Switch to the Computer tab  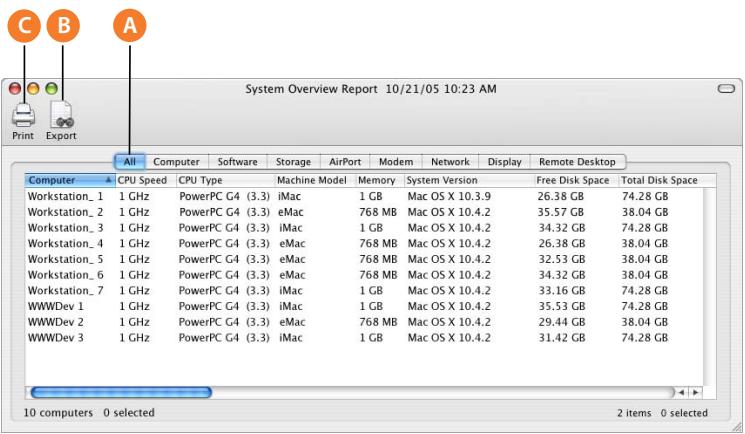tap(176, 162)
